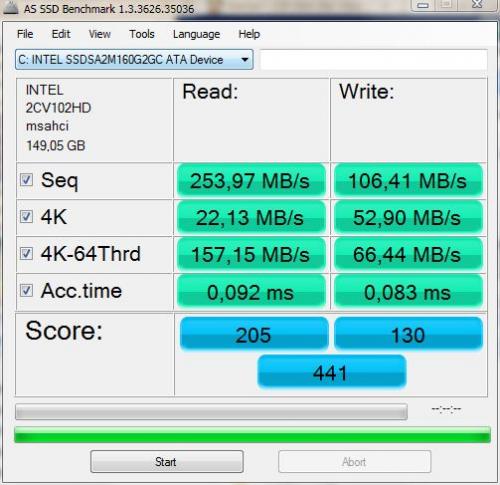Open the View menu
The width and height of the screenshot is (500, 485).
click(x=99, y=34)
